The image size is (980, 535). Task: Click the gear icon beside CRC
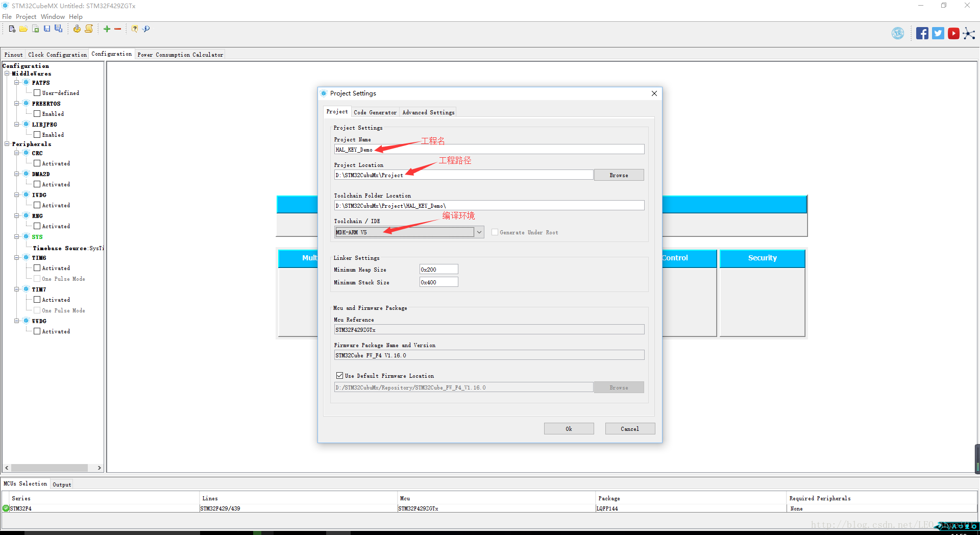coord(26,153)
